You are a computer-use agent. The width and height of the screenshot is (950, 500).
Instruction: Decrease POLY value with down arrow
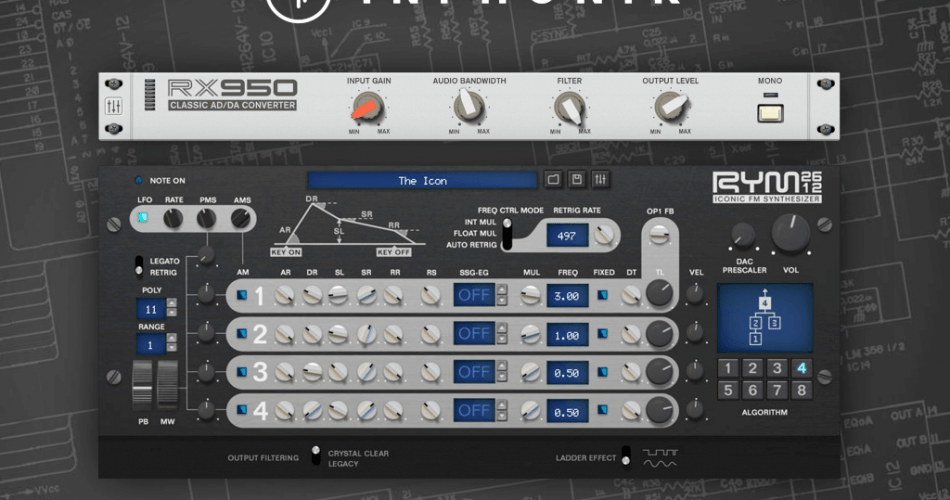pyautogui.click(x=172, y=313)
